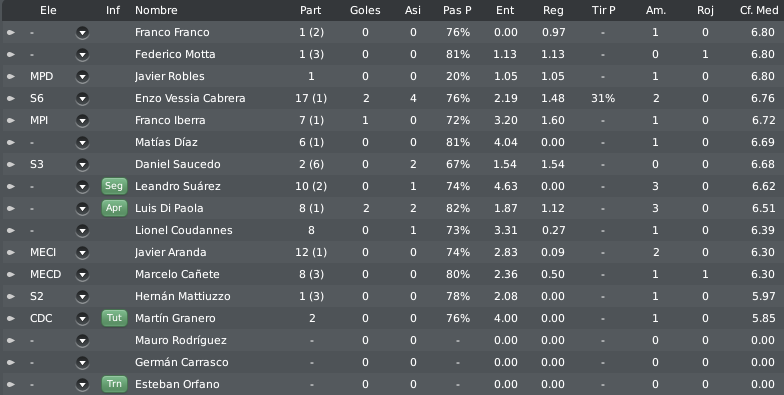Viewport: 784px width, 395px height.
Task: Sort by the Cf. Med column header
Action: pyautogui.click(x=758, y=10)
